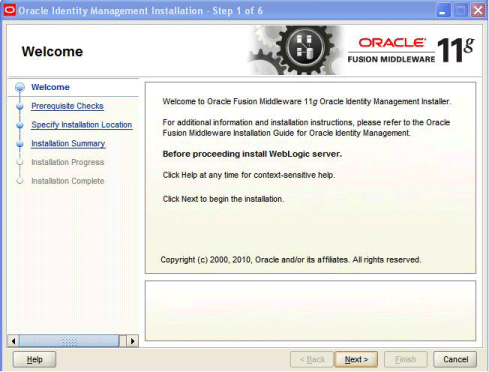This screenshot has height=372, width=489.
Task: Click the disabled Back button
Action: coord(312,359)
